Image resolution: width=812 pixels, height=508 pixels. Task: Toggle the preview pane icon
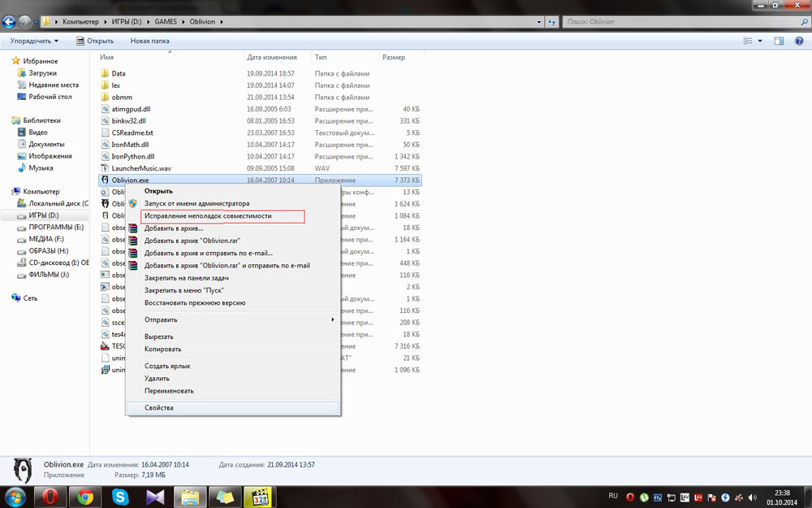[x=777, y=41]
